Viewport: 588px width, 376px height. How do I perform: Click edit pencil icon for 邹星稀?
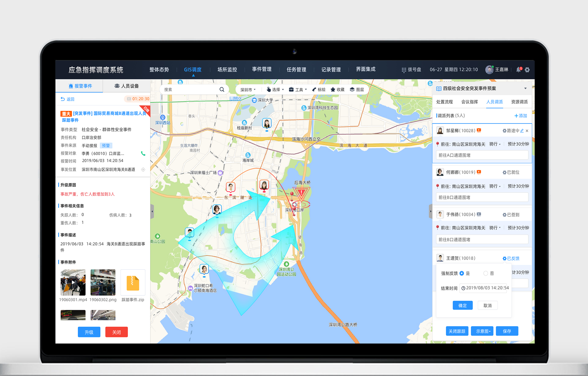[522, 131]
